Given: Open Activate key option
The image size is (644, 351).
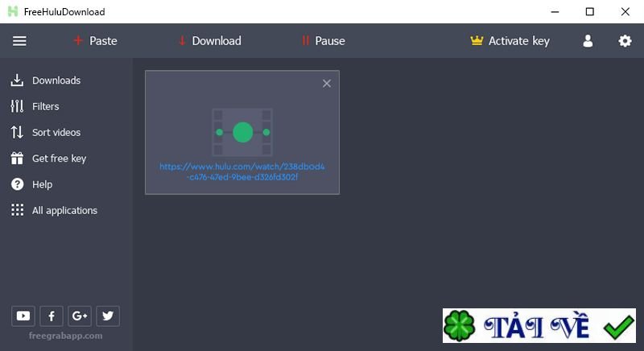Looking at the screenshot, I should point(510,41).
